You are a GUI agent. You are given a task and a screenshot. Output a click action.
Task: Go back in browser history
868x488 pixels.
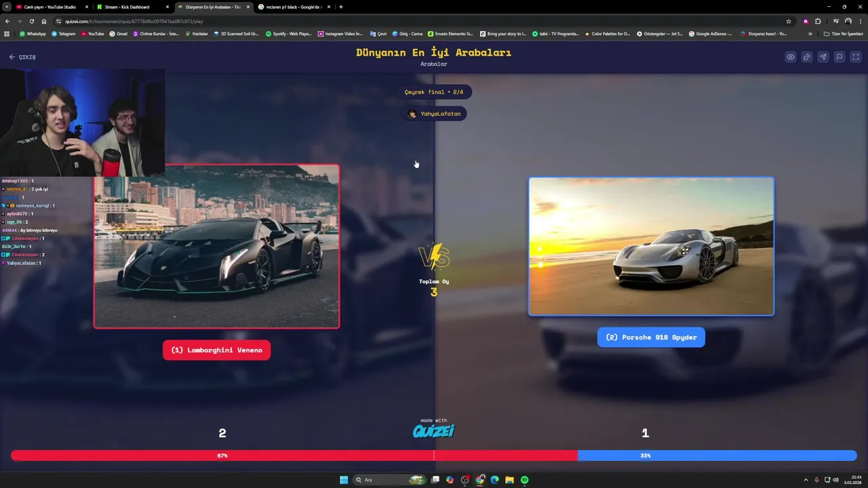tap(7, 21)
